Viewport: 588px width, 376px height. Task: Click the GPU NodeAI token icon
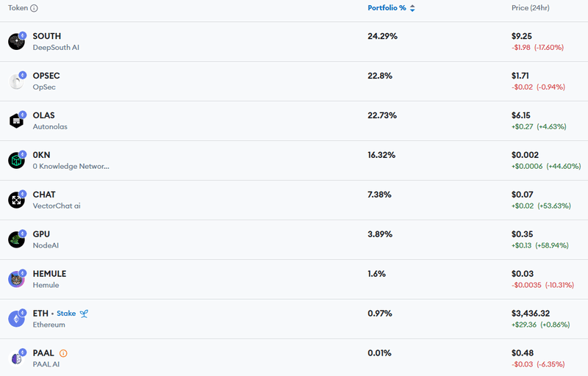point(16,239)
